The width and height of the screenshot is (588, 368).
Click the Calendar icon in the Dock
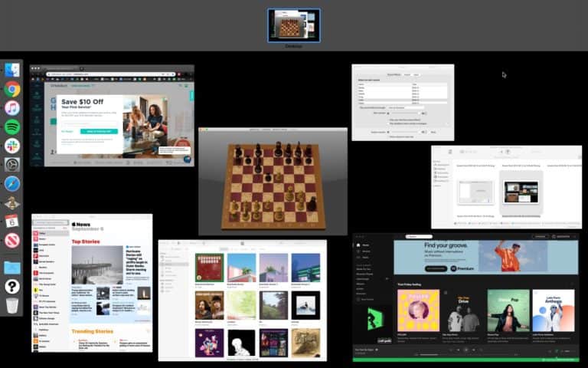[x=12, y=221]
